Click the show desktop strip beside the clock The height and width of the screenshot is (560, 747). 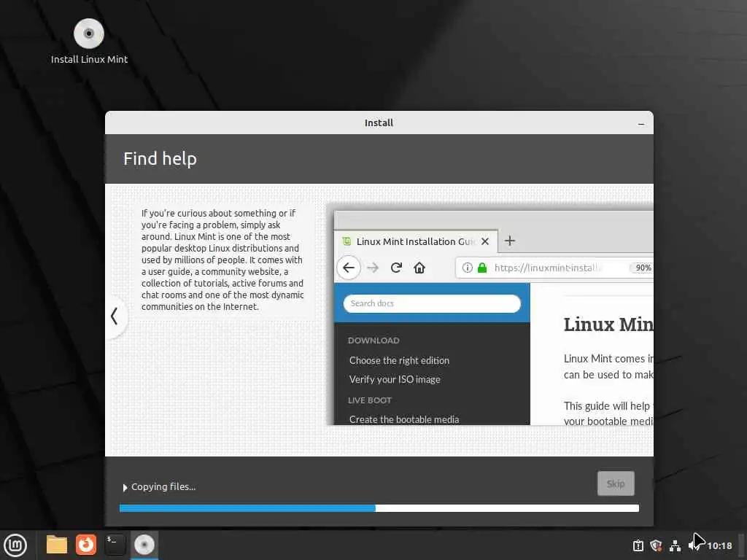click(742, 545)
